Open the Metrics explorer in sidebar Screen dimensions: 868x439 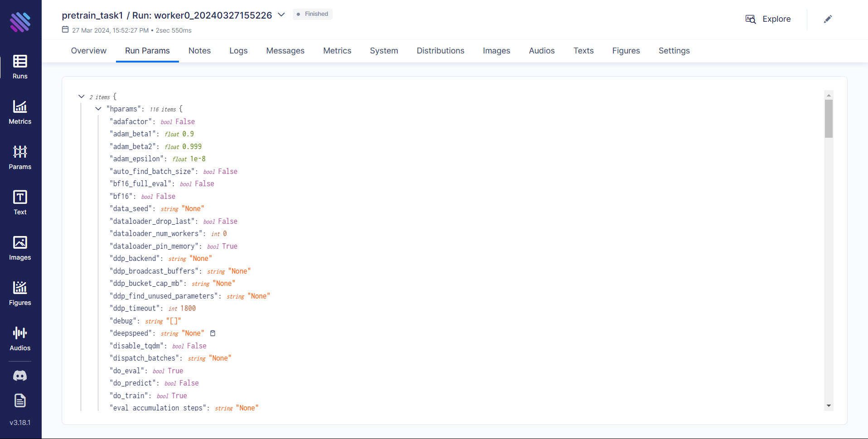[20, 112]
